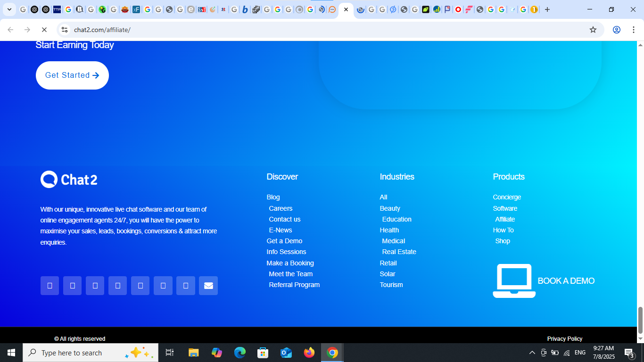Open a new tab with plus button
The image size is (644, 362).
coord(547,9)
